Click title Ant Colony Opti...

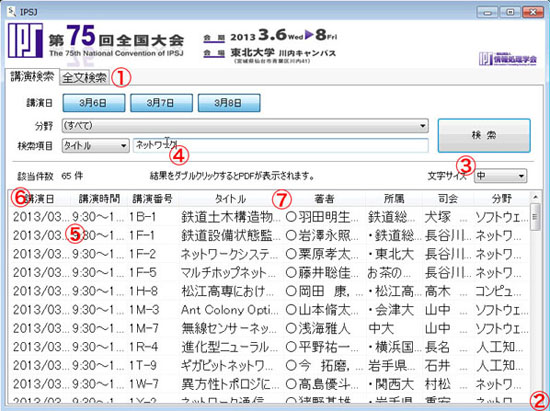click(230, 310)
